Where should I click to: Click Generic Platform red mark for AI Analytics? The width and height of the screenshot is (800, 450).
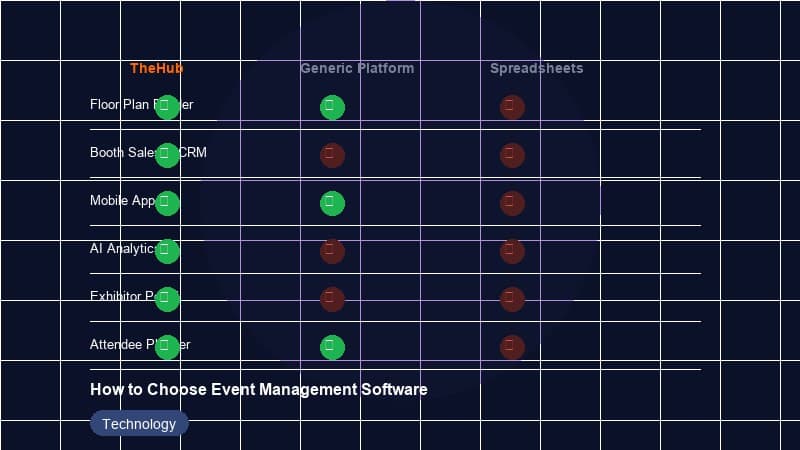[x=332, y=251]
